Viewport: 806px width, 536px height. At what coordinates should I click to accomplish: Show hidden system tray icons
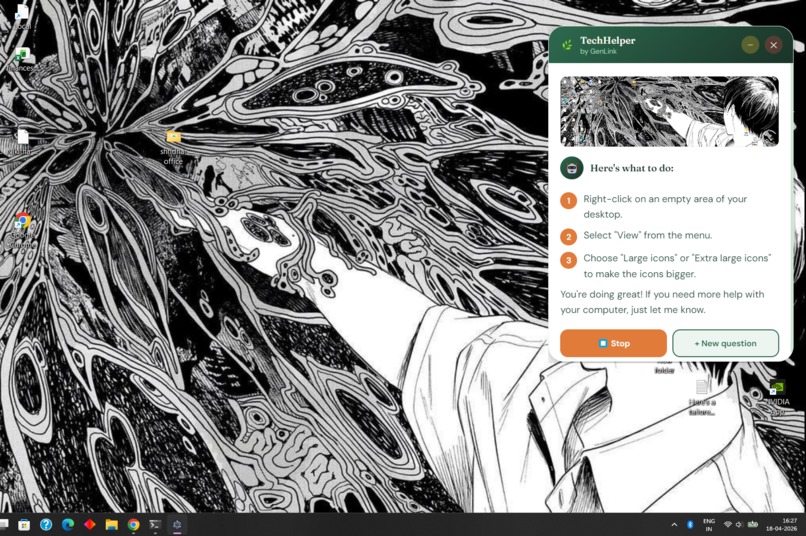point(674,525)
